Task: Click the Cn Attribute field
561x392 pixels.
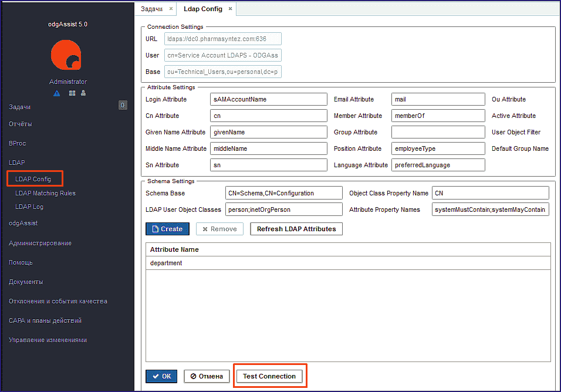Action: (x=269, y=116)
